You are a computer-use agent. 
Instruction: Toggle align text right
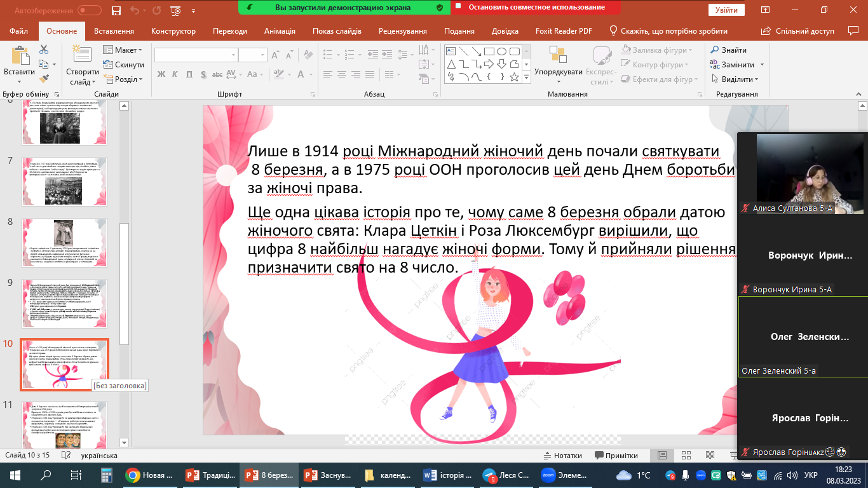pos(356,76)
